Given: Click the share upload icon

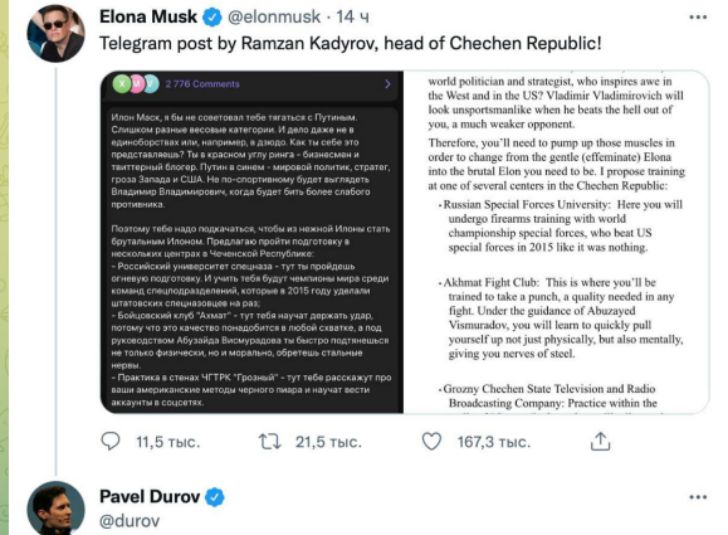Looking at the screenshot, I should click(x=600, y=441).
